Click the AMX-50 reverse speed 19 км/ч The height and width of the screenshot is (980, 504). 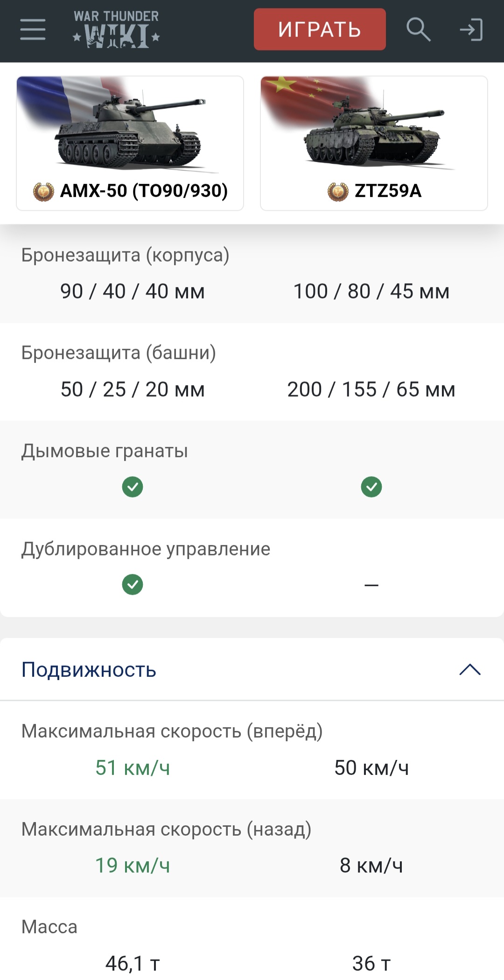click(133, 865)
